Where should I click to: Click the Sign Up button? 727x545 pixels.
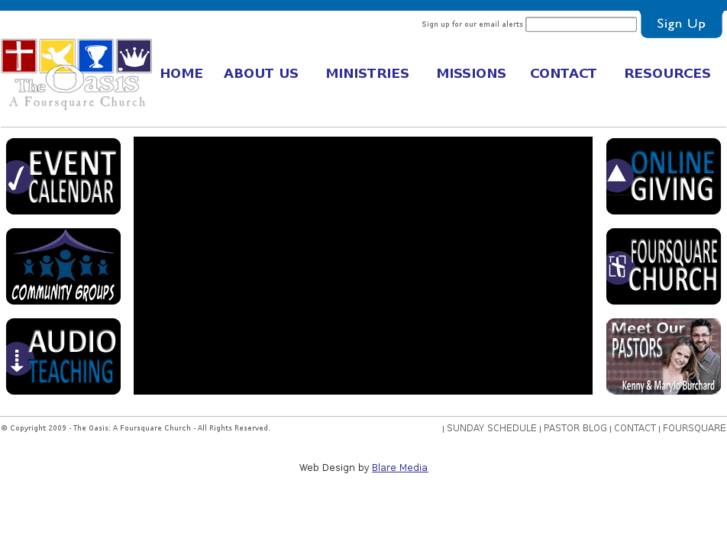(x=681, y=24)
